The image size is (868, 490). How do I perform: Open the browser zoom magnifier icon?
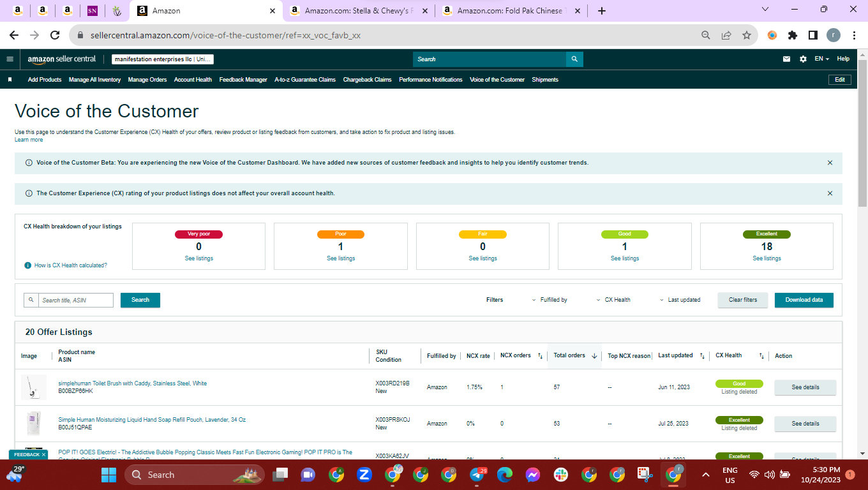[x=705, y=35]
